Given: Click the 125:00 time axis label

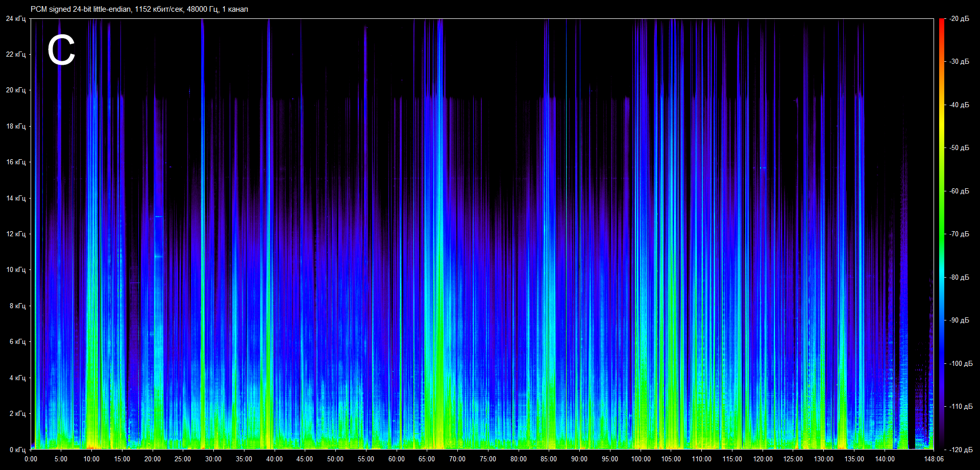Looking at the screenshot, I should point(793,459).
